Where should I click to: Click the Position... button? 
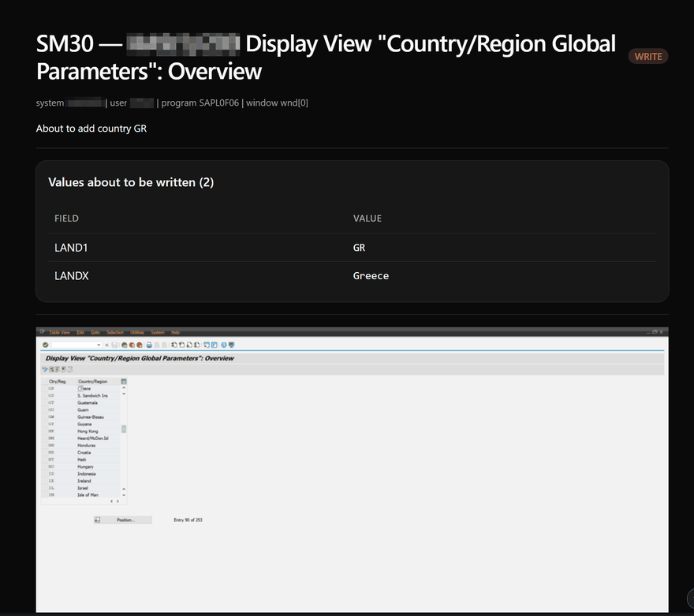(122, 520)
